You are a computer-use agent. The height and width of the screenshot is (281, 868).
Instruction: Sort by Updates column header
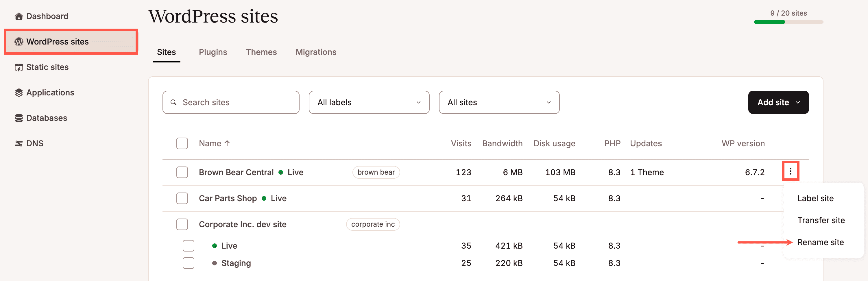point(646,143)
